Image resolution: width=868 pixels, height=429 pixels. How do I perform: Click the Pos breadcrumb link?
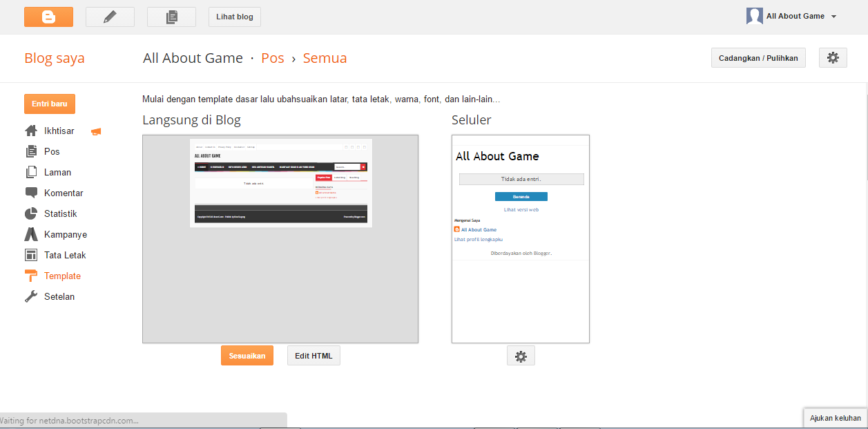(x=273, y=58)
